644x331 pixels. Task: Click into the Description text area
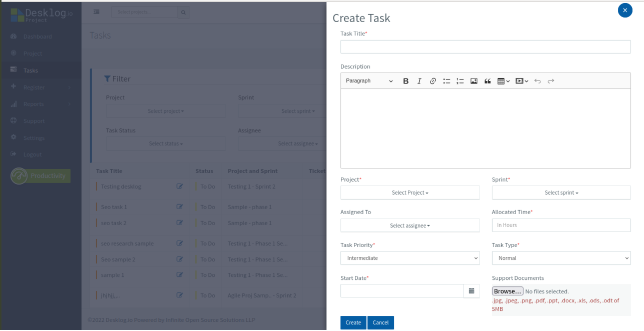[x=486, y=128]
